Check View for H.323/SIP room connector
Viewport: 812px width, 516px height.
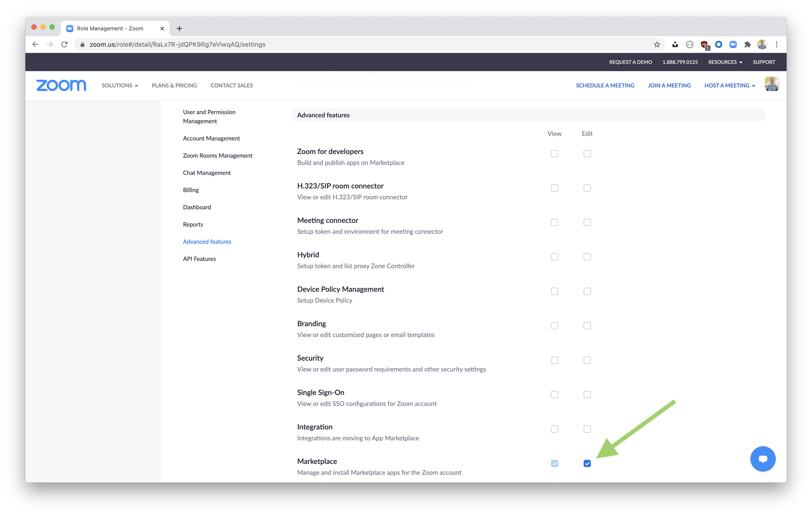554,188
